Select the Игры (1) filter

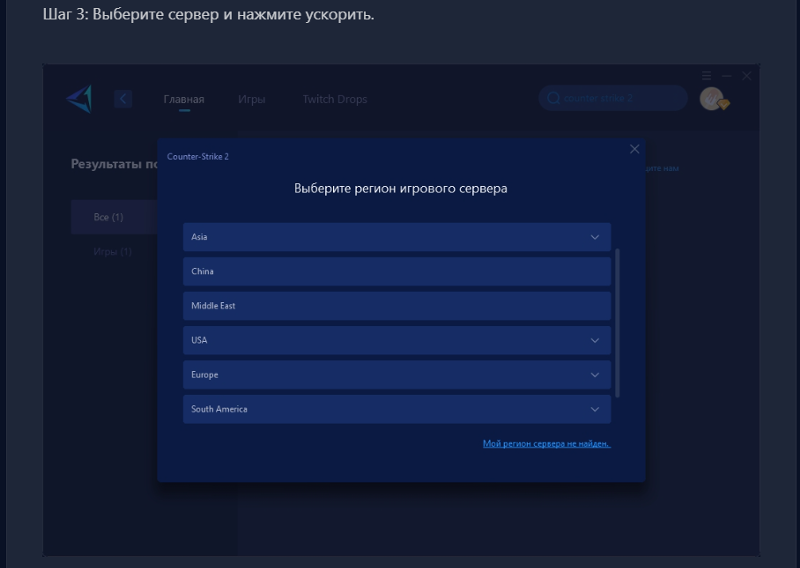point(113,252)
